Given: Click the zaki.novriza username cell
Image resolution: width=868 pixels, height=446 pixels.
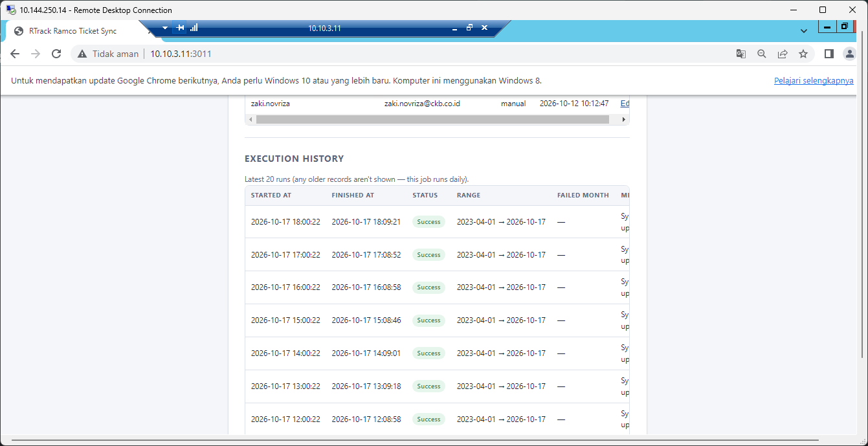Looking at the screenshot, I should pos(271,104).
